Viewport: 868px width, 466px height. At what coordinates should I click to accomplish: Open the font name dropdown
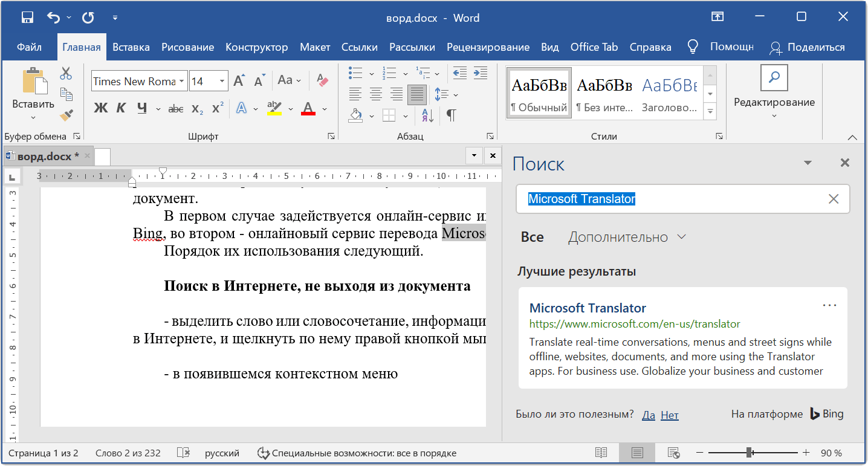point(181,81)
